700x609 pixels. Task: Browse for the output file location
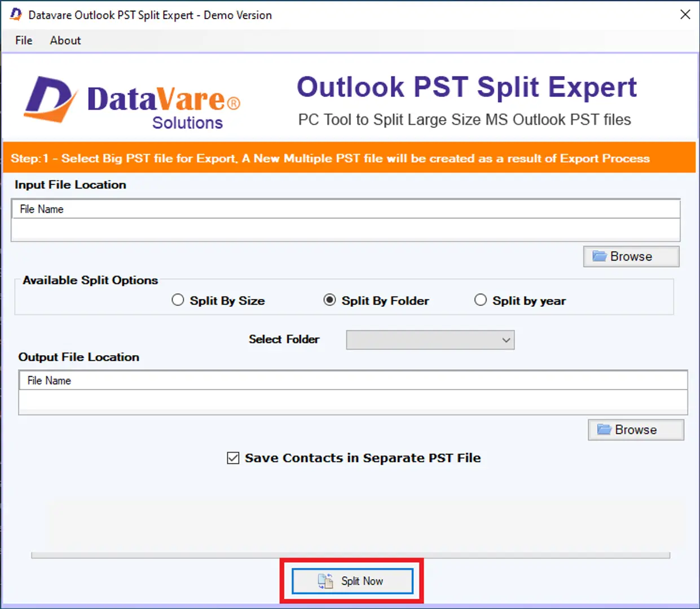pos(636,430)
